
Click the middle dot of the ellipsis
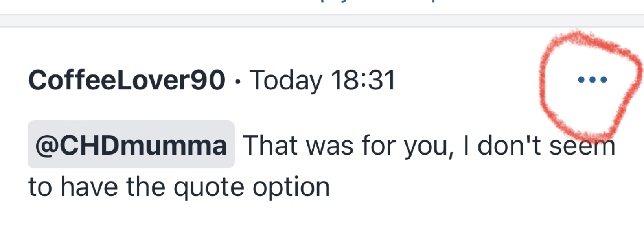coord(592,80)
